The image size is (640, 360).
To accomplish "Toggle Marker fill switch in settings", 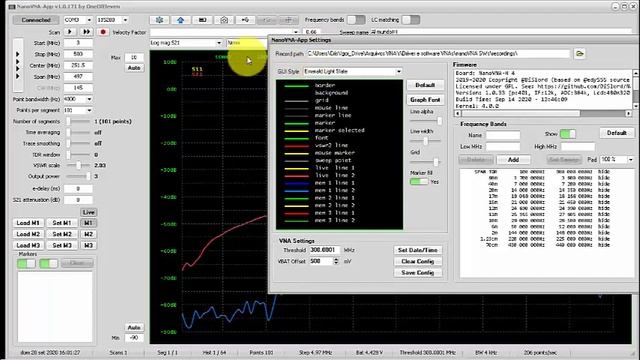I will (419, 182).
